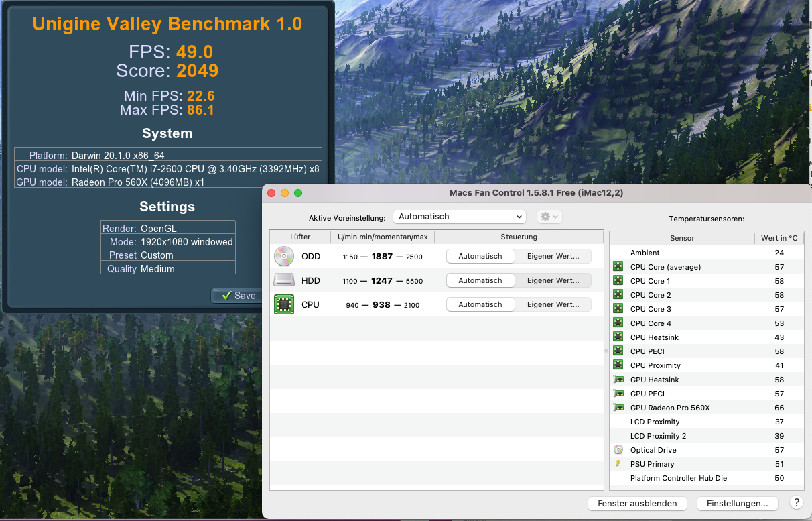Open the Aktive Voreinstellung dropdown
This screenshot has height=521, width=812.
(x=459, y=217)
